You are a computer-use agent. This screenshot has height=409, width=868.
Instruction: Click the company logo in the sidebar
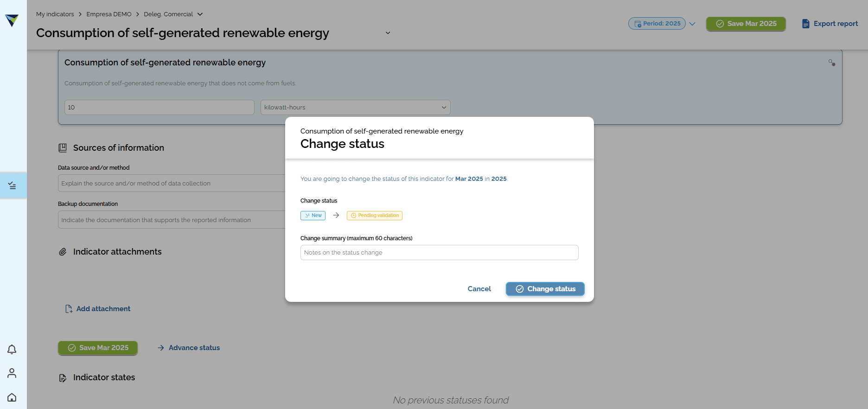click(12, 20)
